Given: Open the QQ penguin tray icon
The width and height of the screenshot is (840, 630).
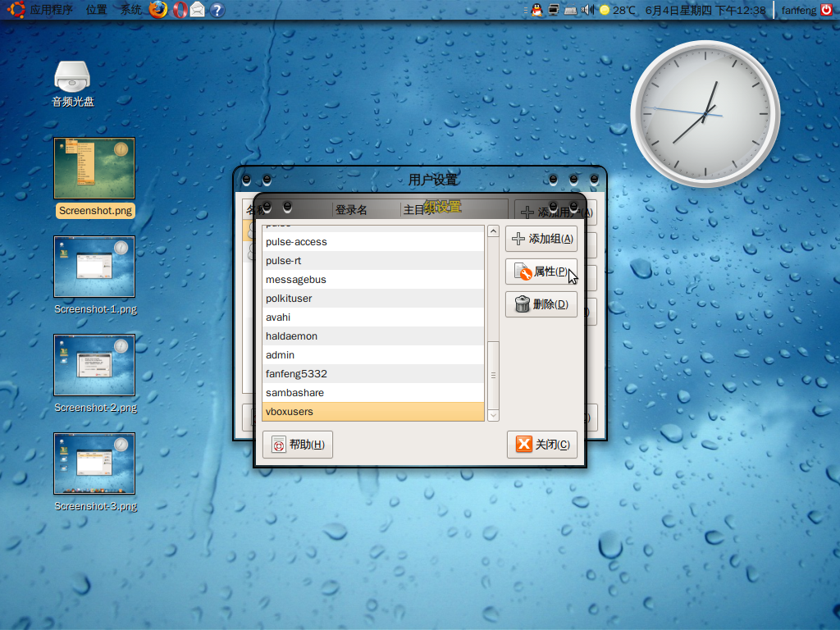Looking at the screenshot, I should tap(536, 10).
